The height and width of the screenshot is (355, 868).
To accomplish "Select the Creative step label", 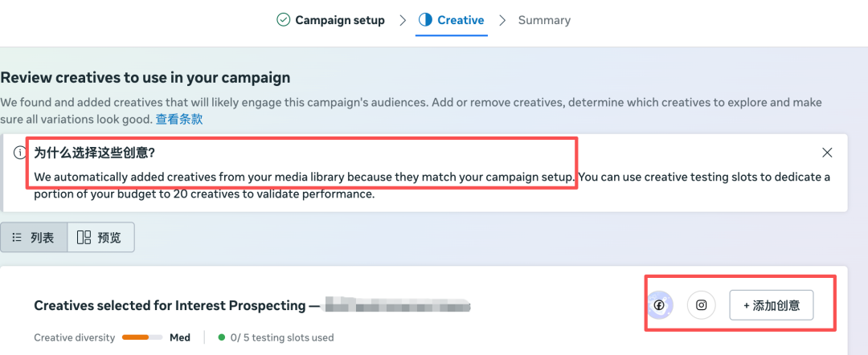I will (x=461, y=20).
